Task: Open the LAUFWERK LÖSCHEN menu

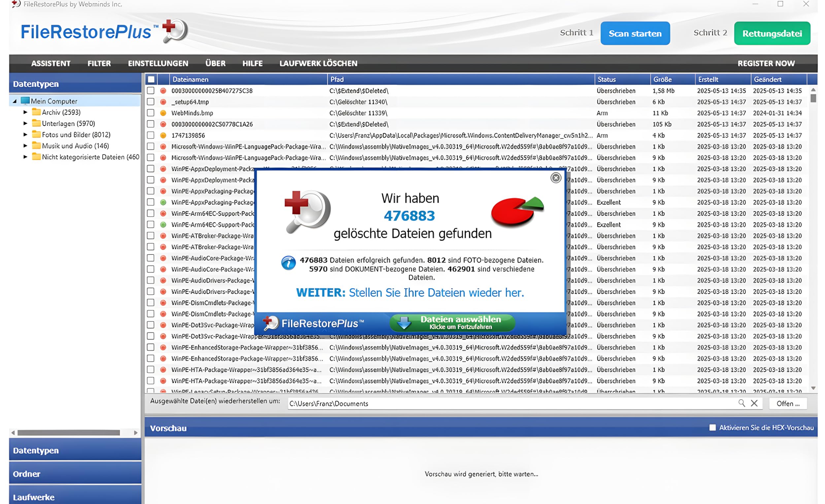Action: pyautogui.click(x=318, y=63)
